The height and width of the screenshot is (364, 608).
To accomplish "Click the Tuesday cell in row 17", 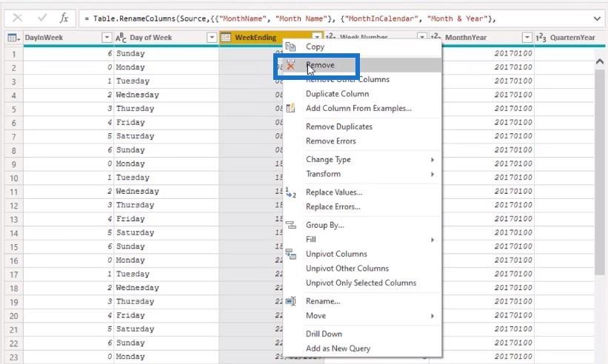I will point(167,274).
